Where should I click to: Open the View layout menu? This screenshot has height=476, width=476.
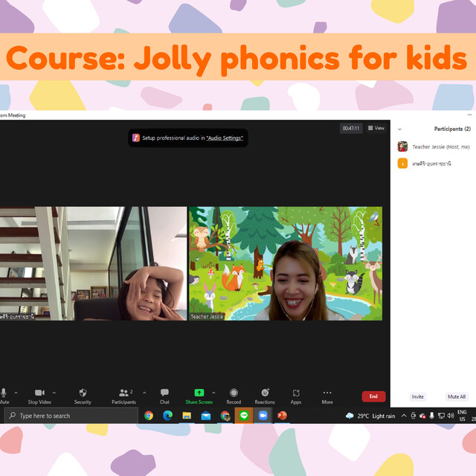376,128
